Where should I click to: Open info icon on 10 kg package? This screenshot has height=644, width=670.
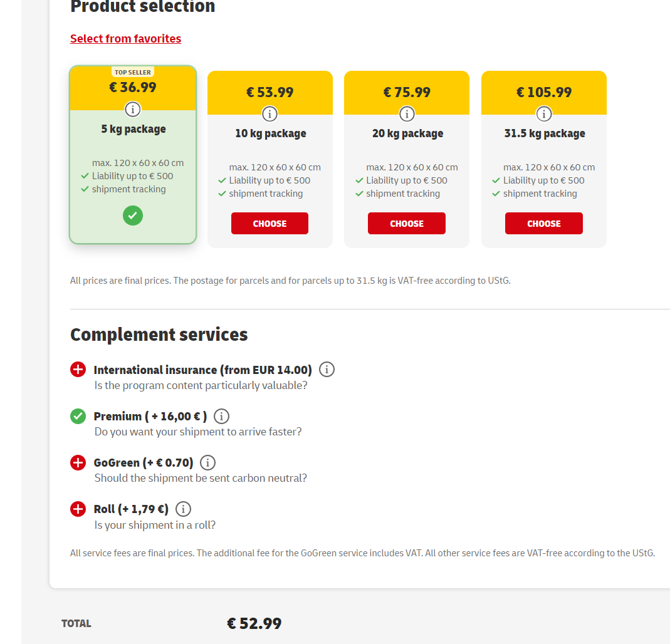tap(270, 114)
